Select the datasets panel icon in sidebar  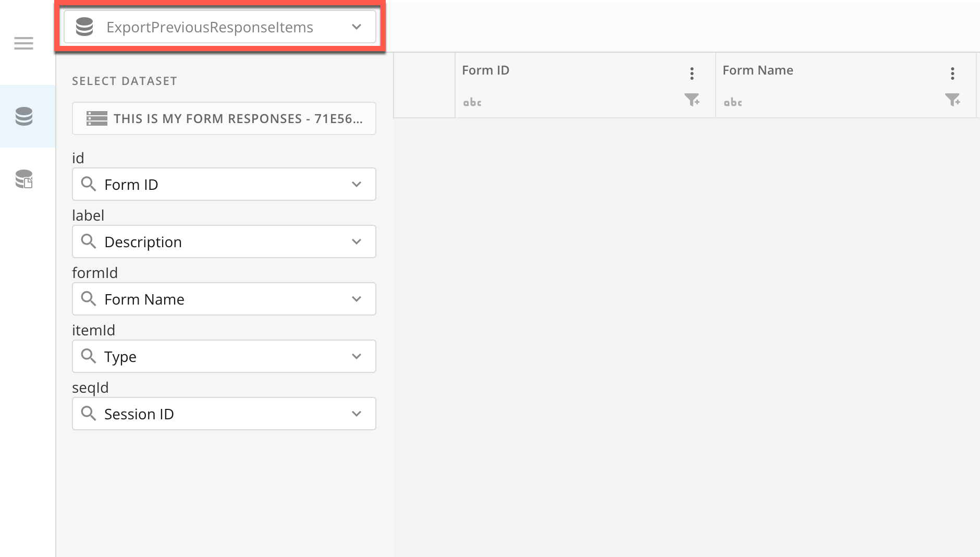[x=23, y=116]
